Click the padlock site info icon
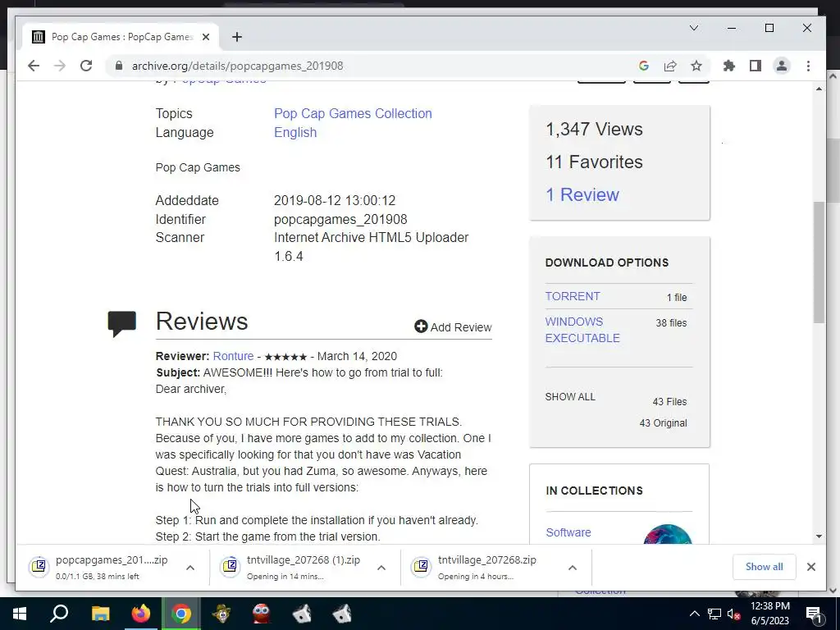This screenshot has width=840, height=630. 119,66
